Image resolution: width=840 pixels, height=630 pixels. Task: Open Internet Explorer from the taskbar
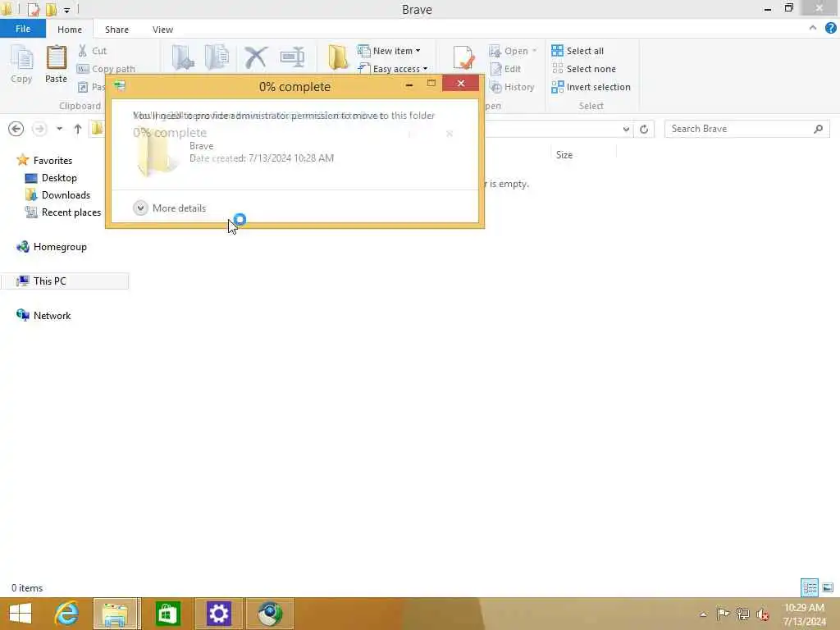pos(67,614)
